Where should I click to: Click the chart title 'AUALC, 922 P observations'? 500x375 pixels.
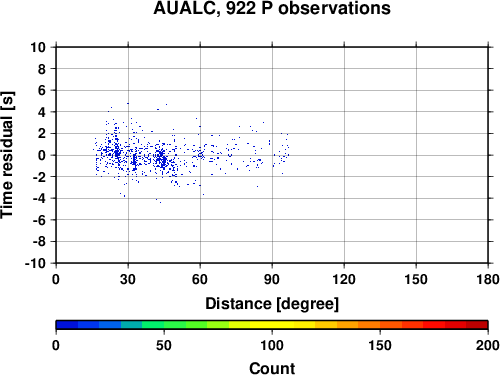pyautogui.click(x=272, y=8)
